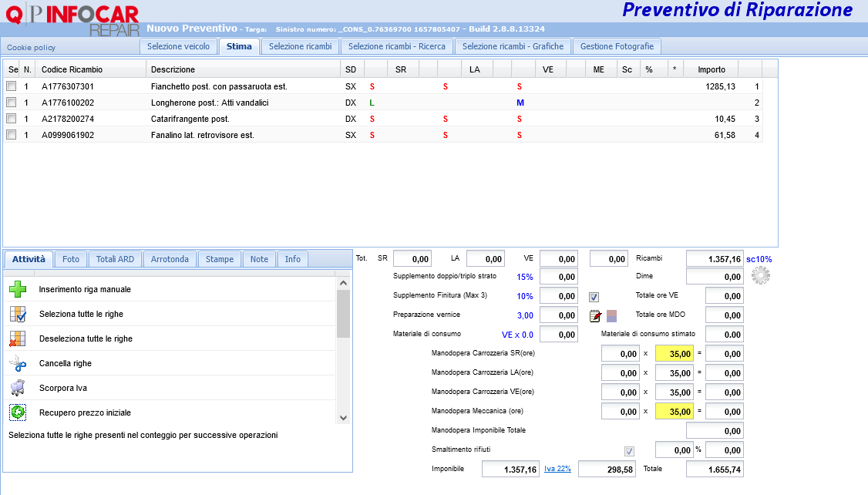Click the Importo column header
The image size is (868, 495).
(712, 69)
